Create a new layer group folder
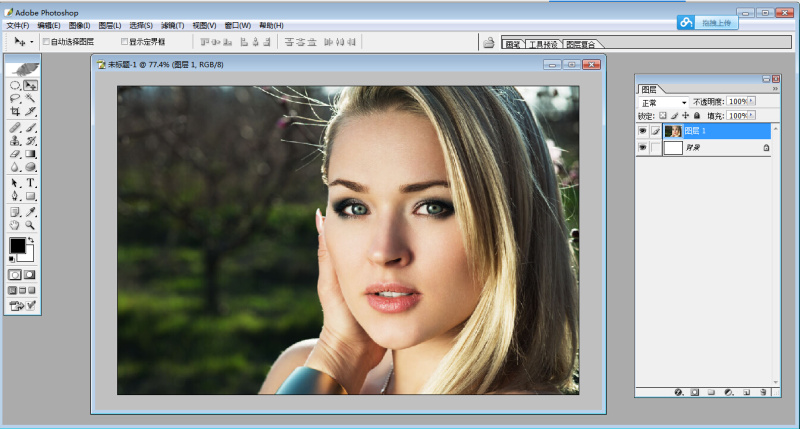 coord(711,392)
